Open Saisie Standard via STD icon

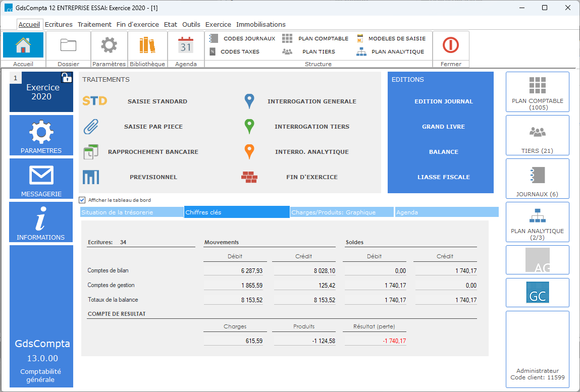(95, 101)
